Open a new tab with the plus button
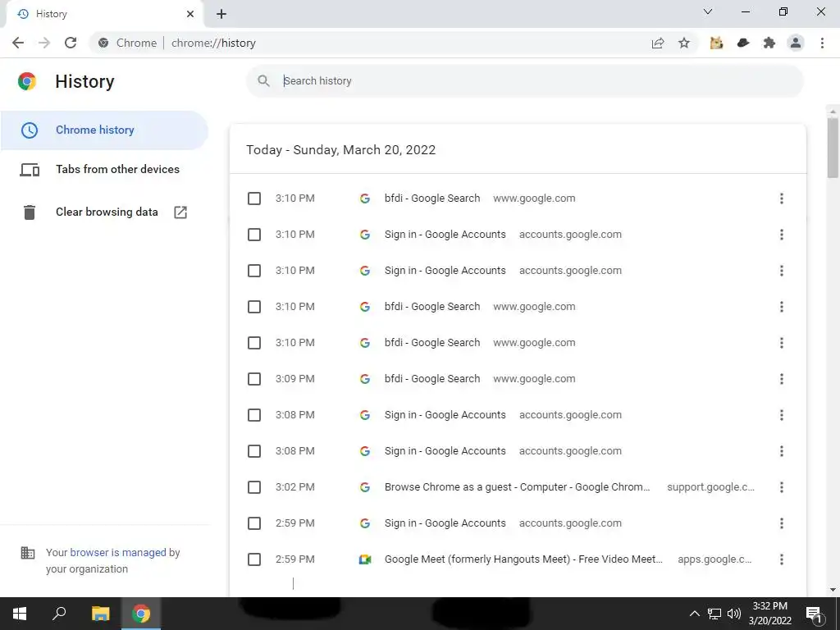 tap(221, 14)
